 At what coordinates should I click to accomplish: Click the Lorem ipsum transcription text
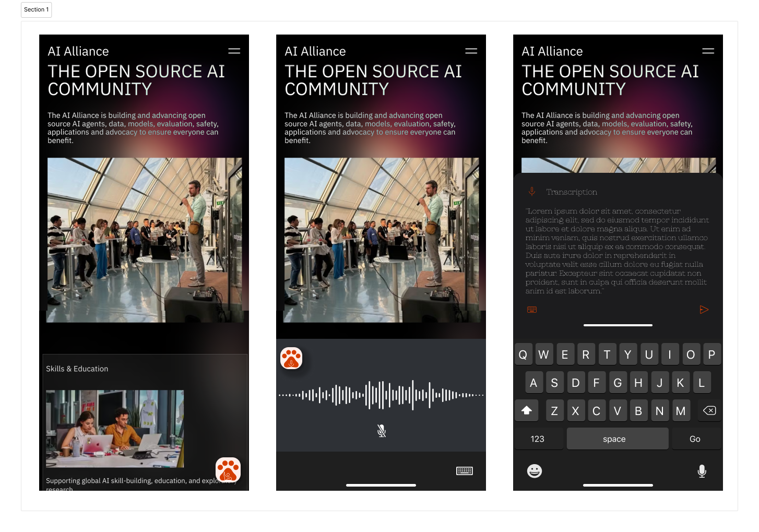pos(617,251)
